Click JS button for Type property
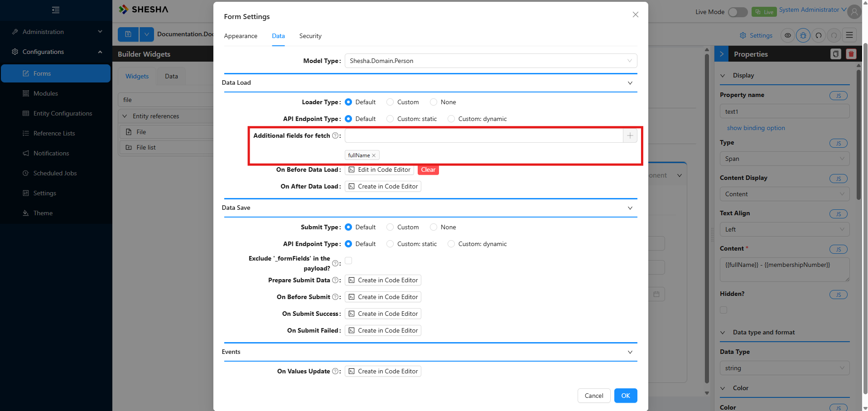Viewport: 868px width, 411px height. (x=839, y=143)
